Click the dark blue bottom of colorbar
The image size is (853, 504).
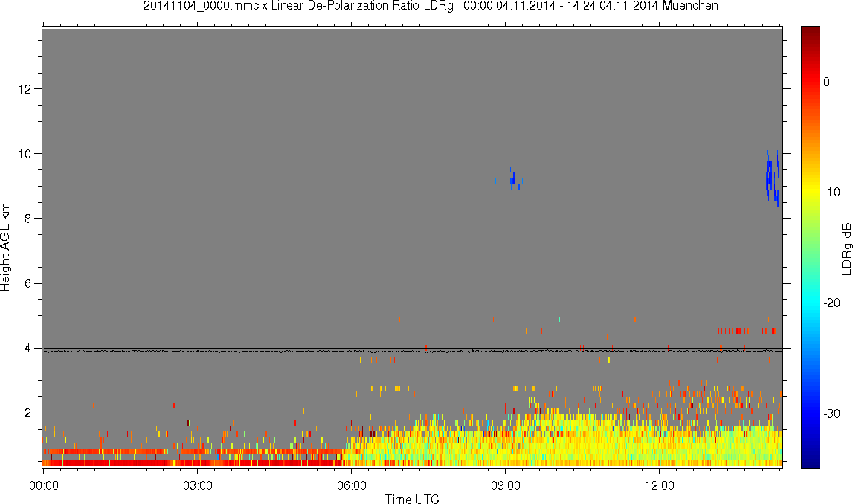(810, 462)
